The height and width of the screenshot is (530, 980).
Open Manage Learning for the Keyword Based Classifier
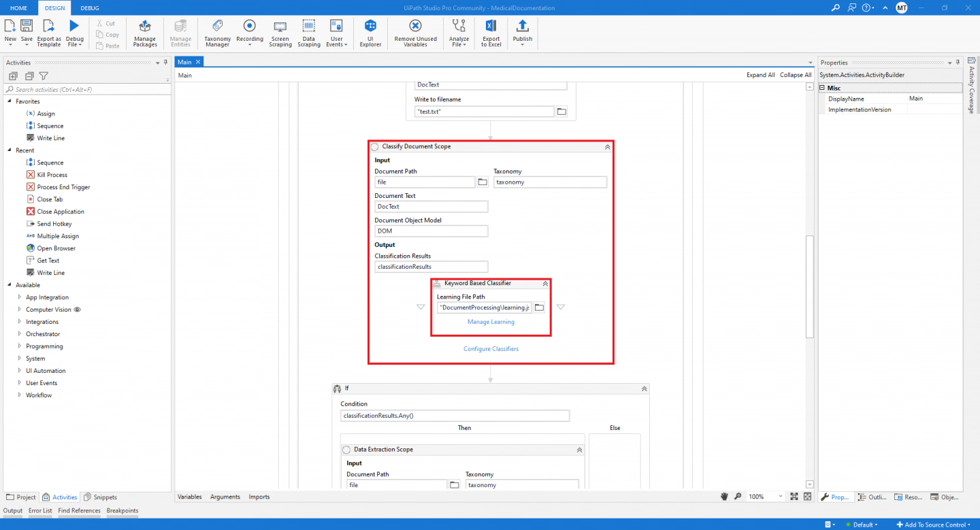[491, 321]
